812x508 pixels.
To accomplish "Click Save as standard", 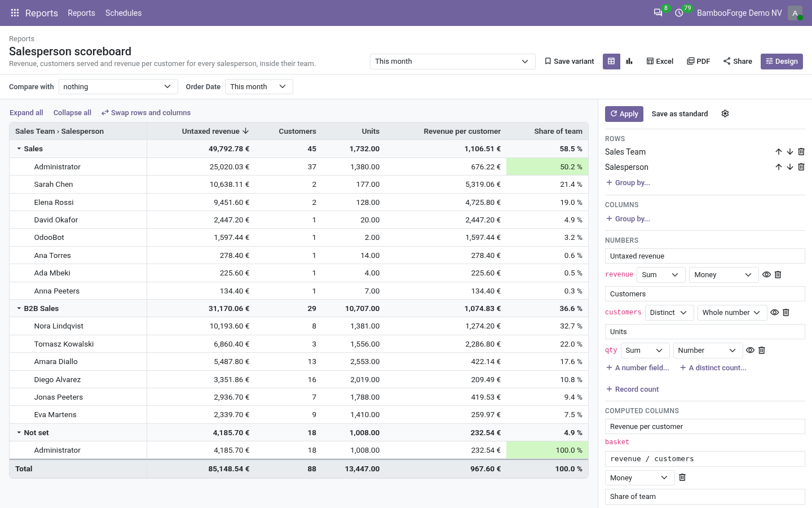I will pyautogui.click(x=679, y=114).
